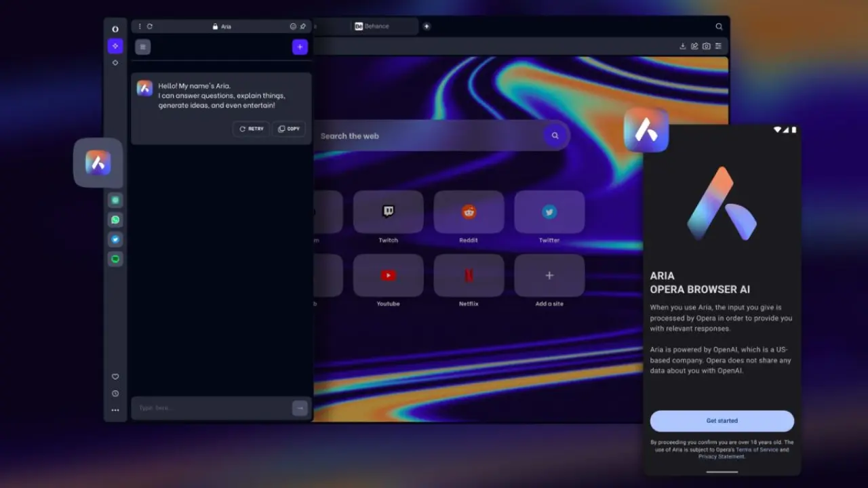The height and width of the screenshot is (488, 868).
Task: Open the Opera menu logo in sidebar
Action: [115, 29]
